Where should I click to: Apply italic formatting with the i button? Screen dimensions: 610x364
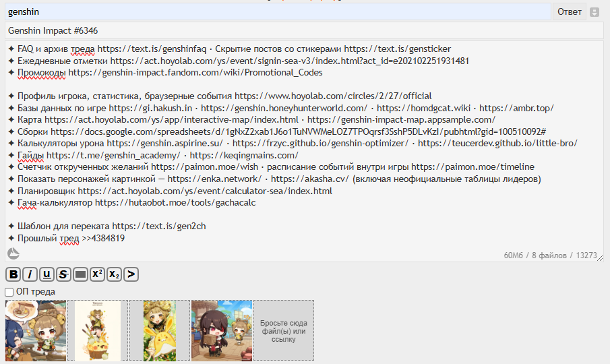pyautogui.click(x=30, y=274)
